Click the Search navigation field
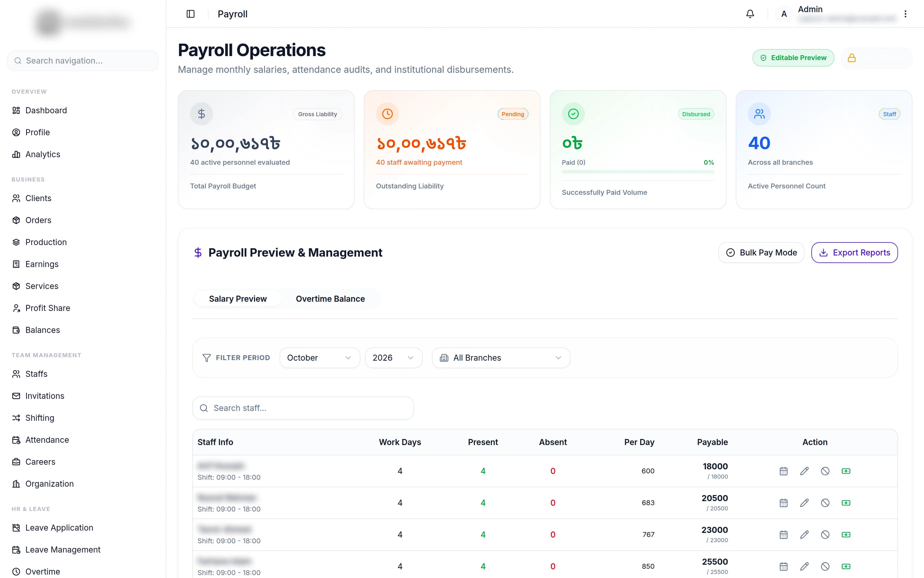The image size is (924, 578). tap(83, 61)
